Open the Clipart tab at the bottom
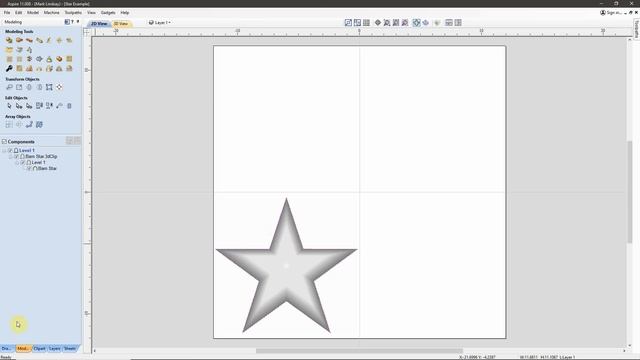 coord(40,349)
